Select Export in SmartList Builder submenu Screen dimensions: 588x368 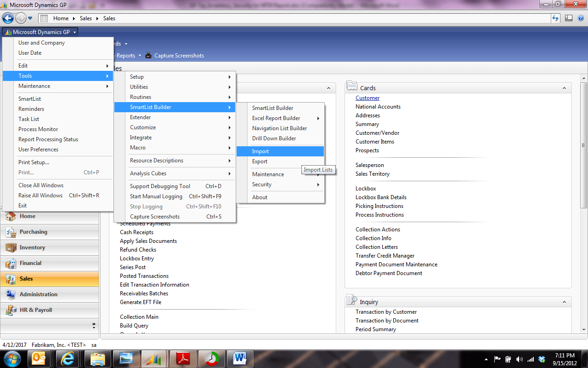pyautogui.click(x=280, y=161)
